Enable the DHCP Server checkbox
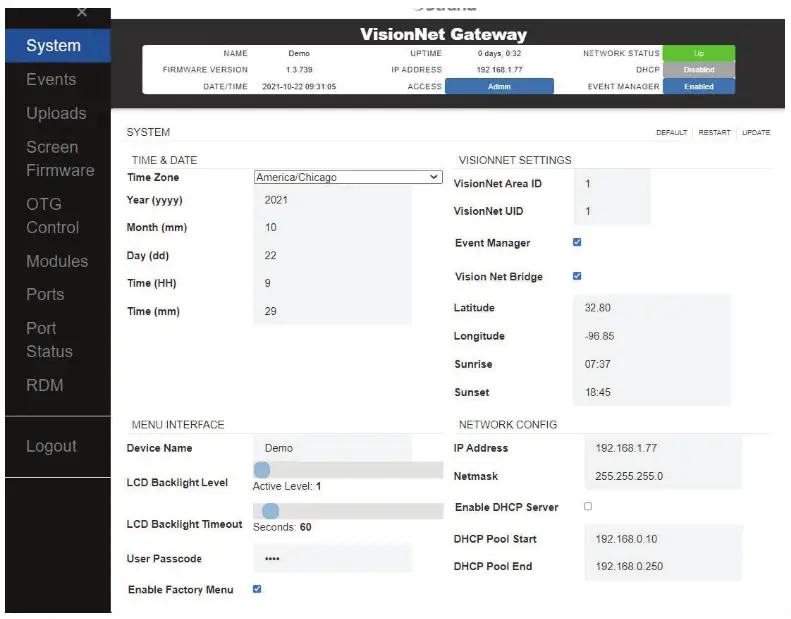The image size is (791, 619). [x=588, y=506]
